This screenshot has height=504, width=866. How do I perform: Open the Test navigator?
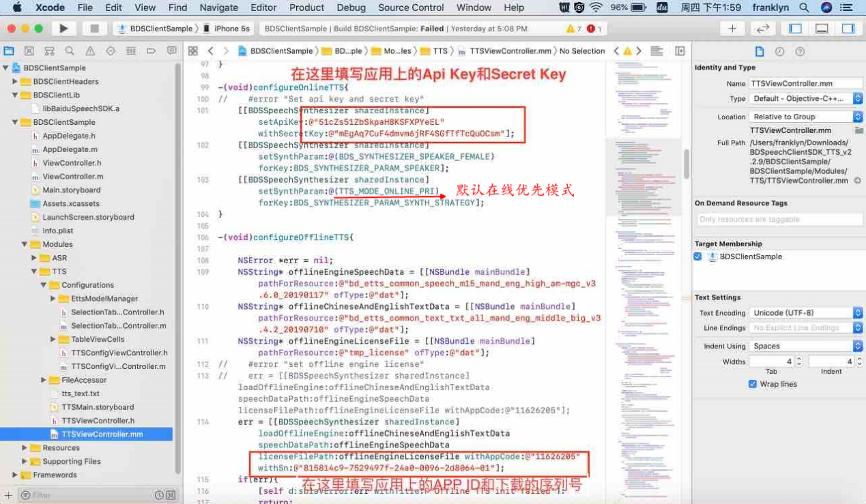coord(111,51)
